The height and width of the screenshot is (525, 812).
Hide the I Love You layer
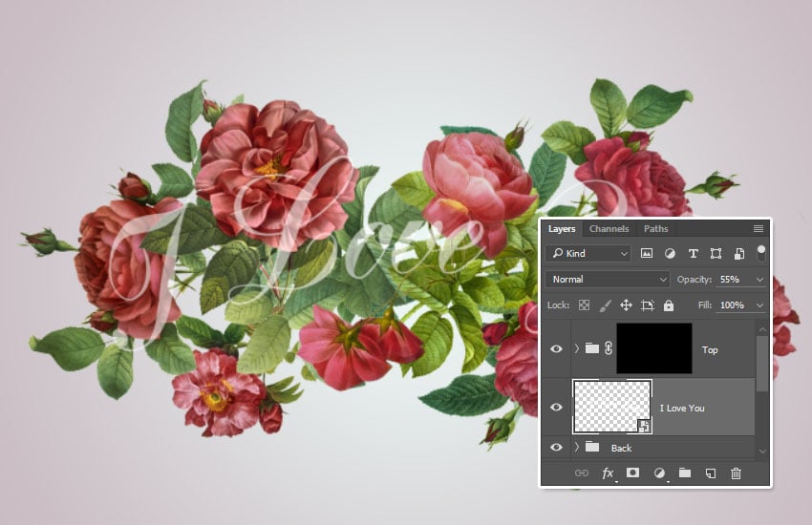(556, 407)
